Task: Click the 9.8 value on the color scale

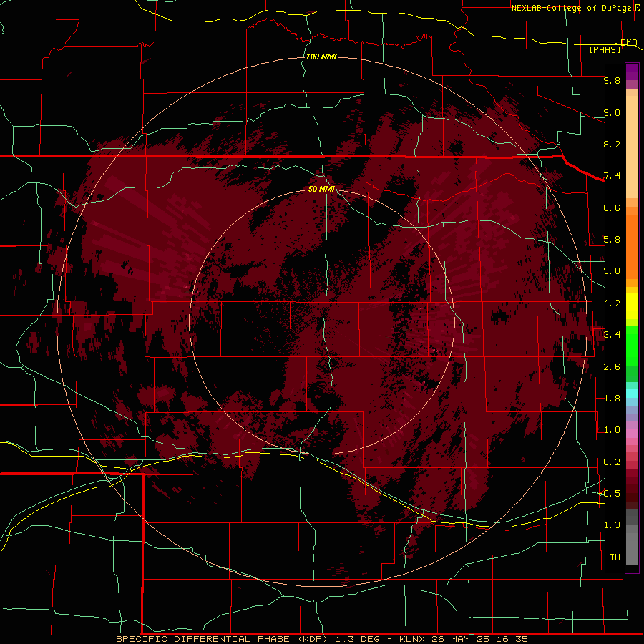Action: click(612, 80)
